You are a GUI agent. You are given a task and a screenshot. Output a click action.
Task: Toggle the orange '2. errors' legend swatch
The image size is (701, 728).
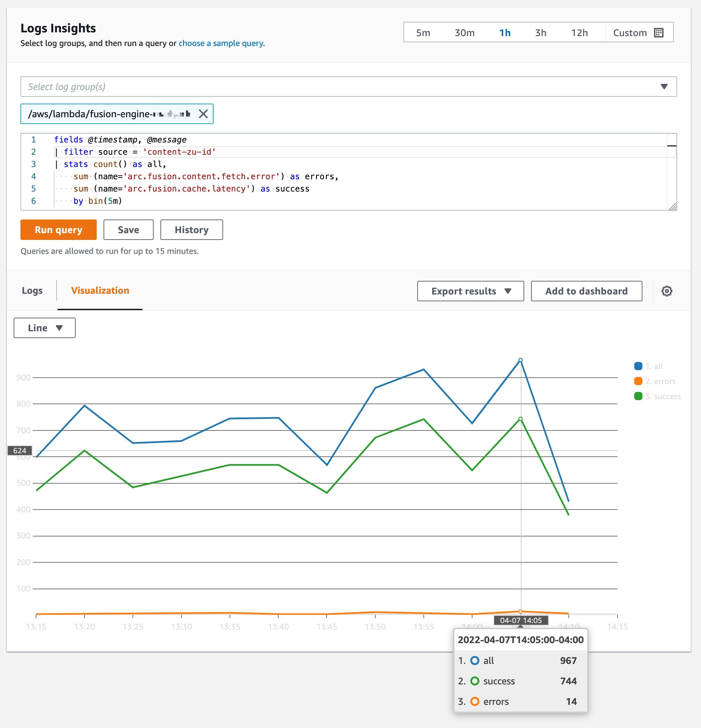pyautogui.click(x=638, y=381)
